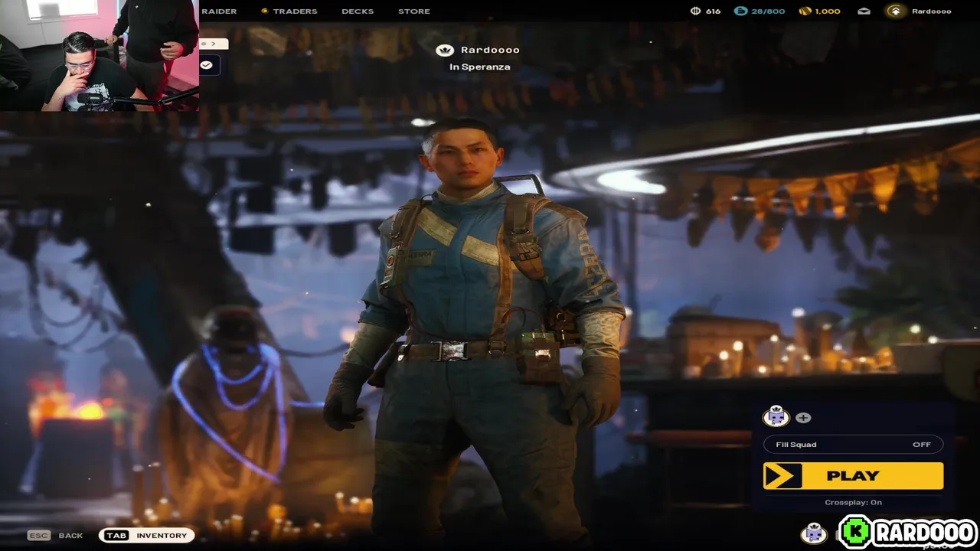The width and height of the screenshot is (980, 551).
Task: Go to the STORE tab
Action: (x=414, y=11)
